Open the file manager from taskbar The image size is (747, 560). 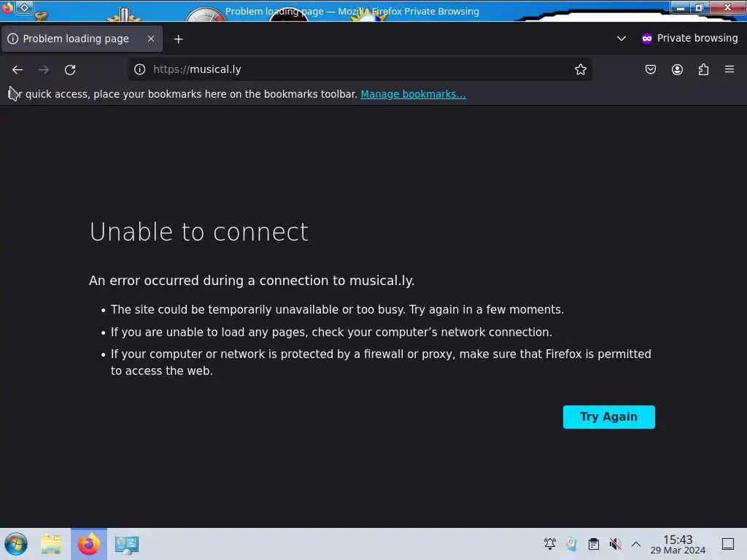click(51, 544)
